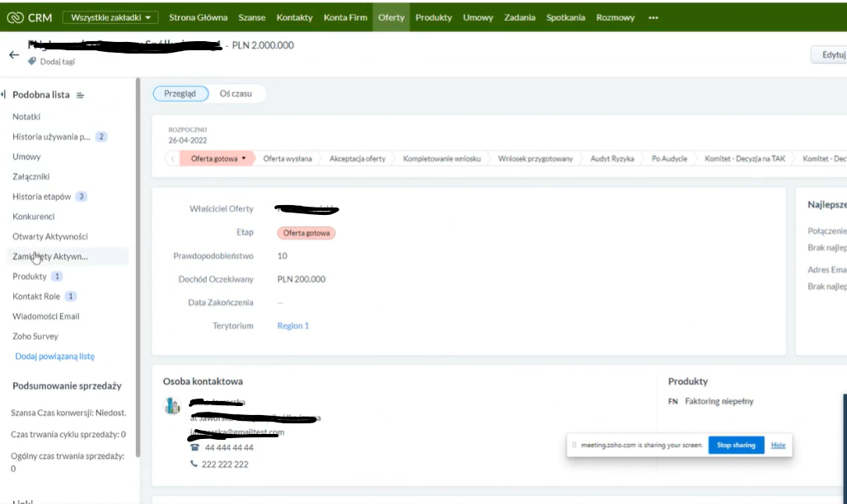Click Faktoring niepełny product text

coord(719,401)
